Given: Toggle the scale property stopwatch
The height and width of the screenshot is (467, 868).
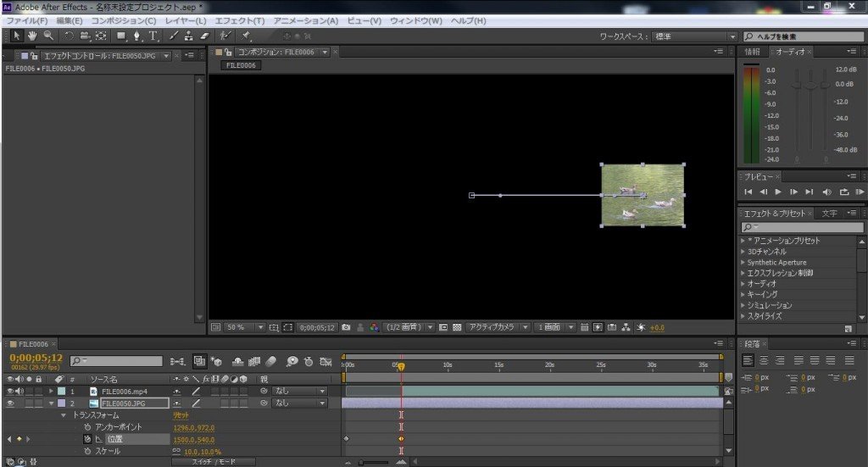Looking at the screenshot, I should tap(87, 451).
